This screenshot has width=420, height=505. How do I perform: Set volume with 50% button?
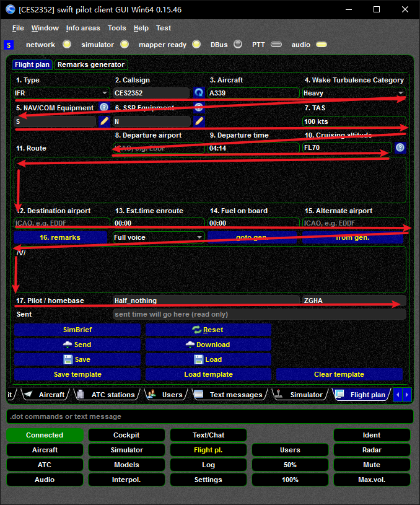(290, 465)
